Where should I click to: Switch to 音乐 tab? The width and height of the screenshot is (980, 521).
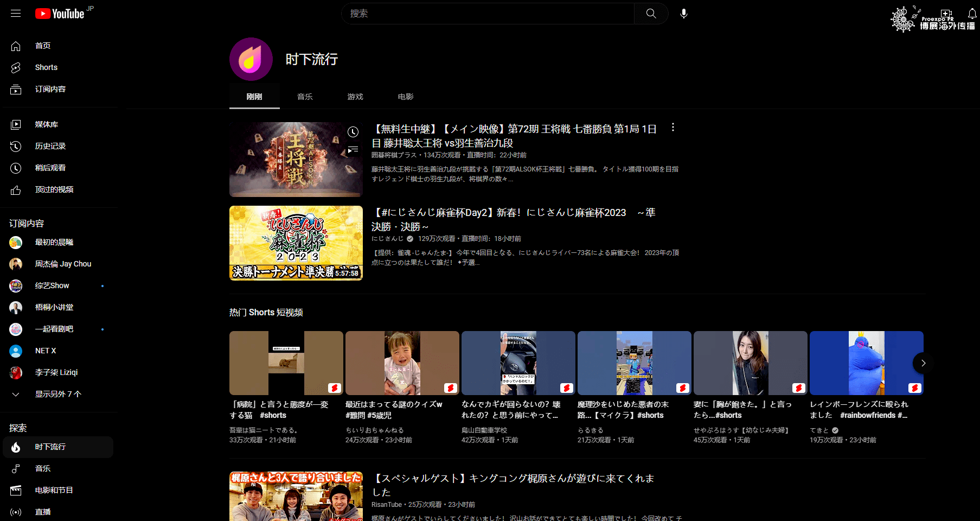[x=305, y=97]
